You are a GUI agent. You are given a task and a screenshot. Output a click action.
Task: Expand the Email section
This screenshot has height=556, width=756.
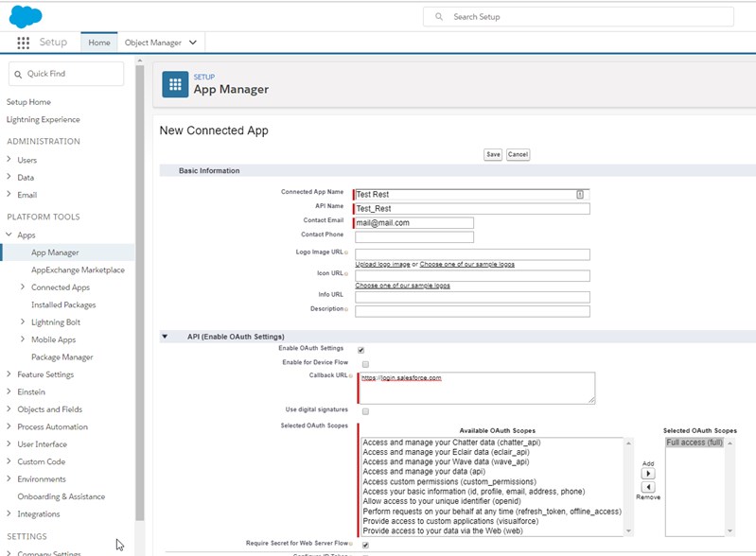pyautogui.click(x=9, y=194)
